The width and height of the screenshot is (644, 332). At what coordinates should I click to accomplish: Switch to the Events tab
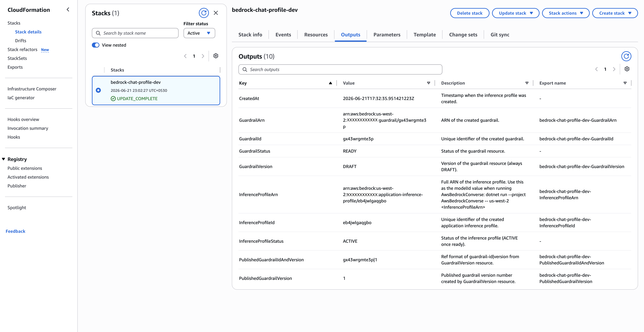click(283, 34)
